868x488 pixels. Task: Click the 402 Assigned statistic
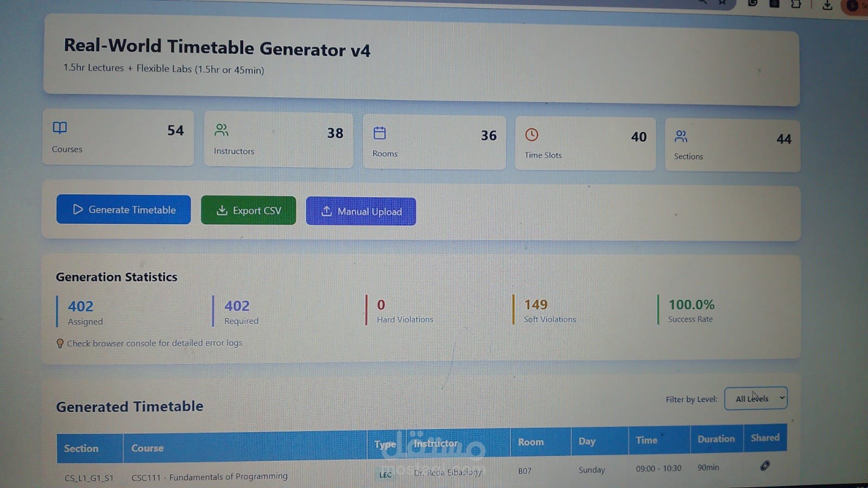click(x=81, y=312)
